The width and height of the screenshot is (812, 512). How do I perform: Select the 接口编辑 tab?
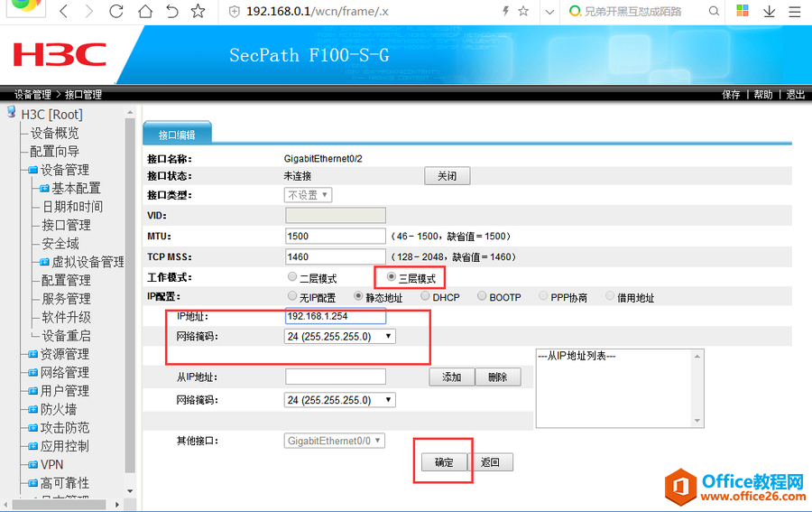tap(177, 135)
